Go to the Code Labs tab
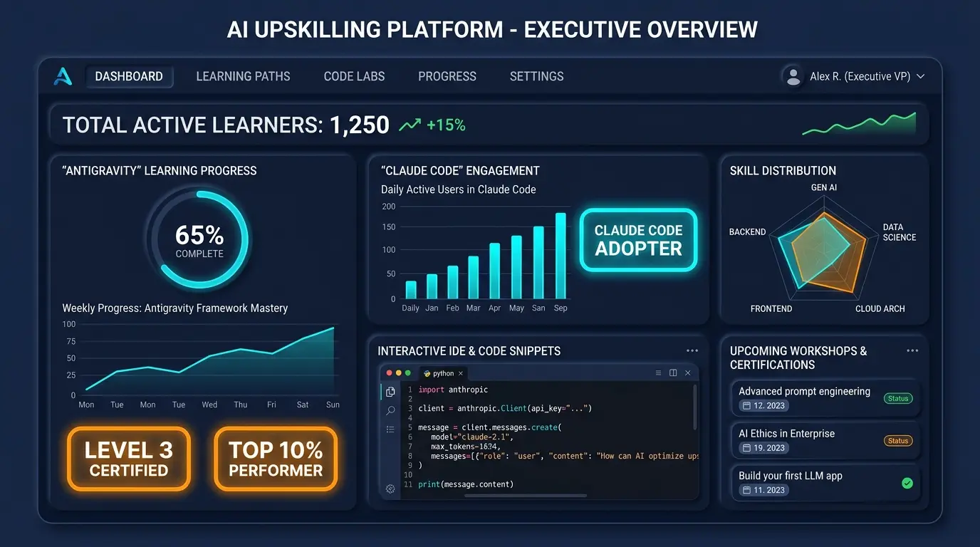Viewport: 980px width, 547px height. (x=354, y=76)
